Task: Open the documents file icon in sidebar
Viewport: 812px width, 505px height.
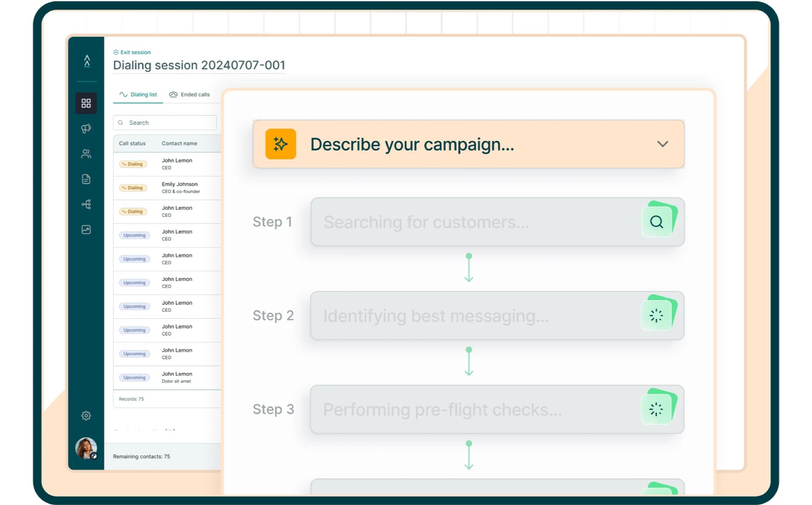Action: [86, 179]
